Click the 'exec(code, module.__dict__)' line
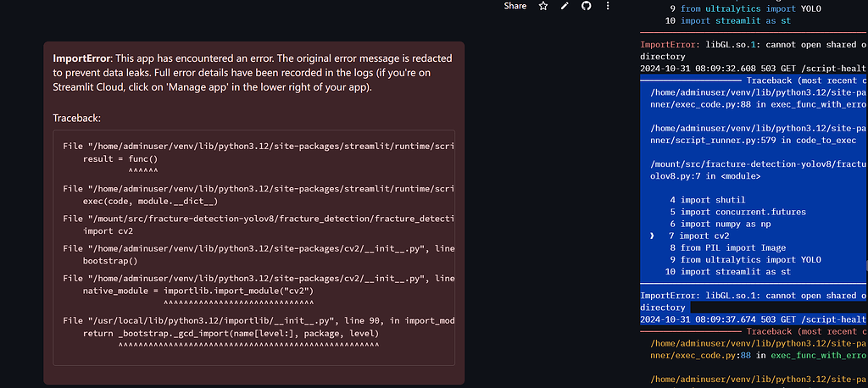This screenshot has width=868, height=388. (x=150, y=201)
